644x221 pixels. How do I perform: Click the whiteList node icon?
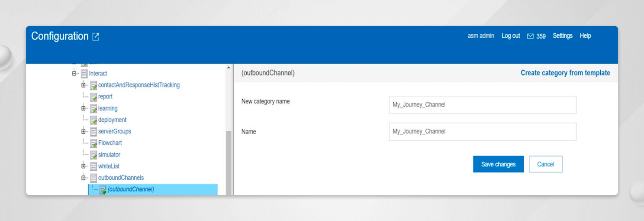point(93,166)
